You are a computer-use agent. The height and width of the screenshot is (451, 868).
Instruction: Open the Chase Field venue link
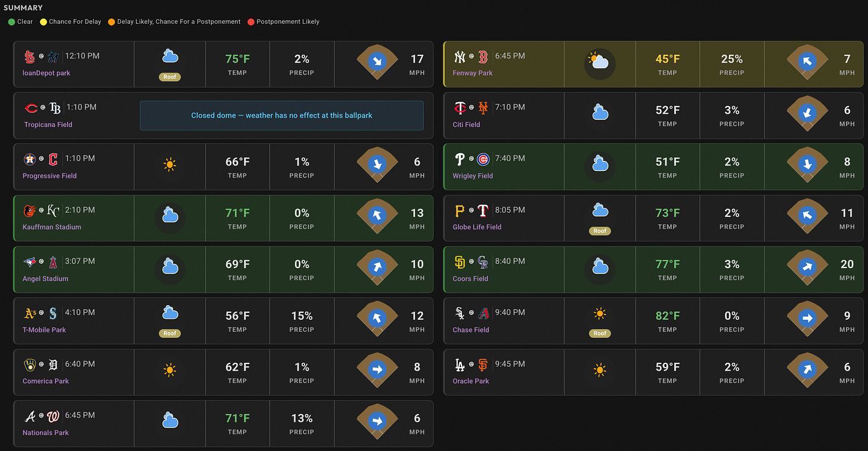point(471,329)
